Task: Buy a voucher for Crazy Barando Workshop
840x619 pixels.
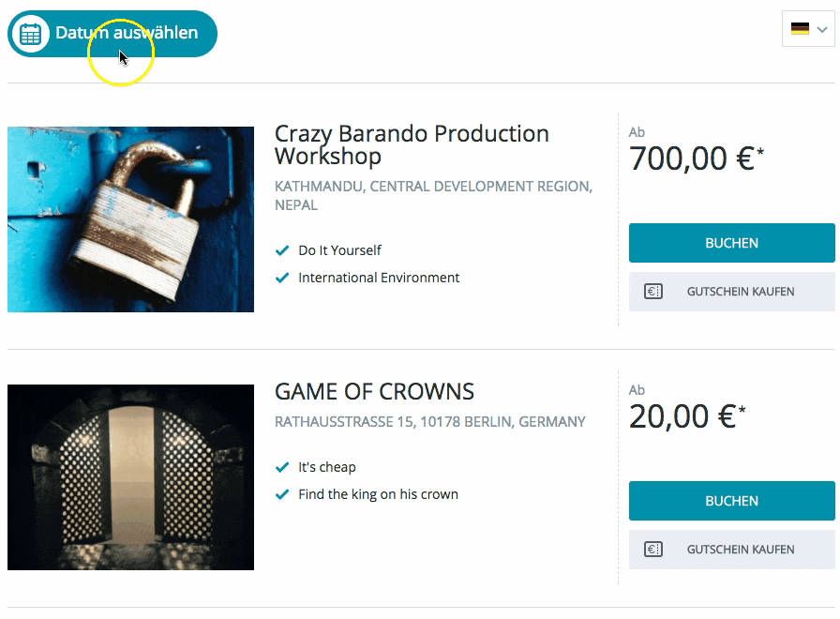Action: 732,292
